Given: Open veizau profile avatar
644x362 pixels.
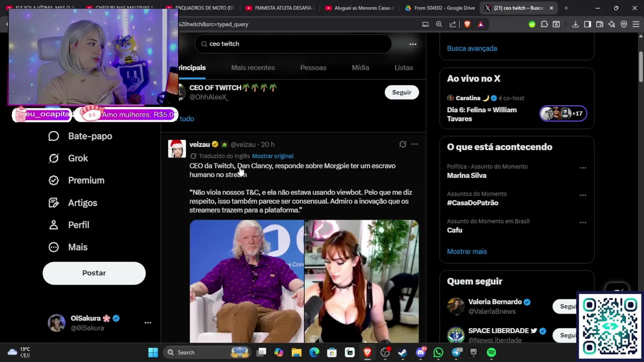Looking at the screenshot, I should coord(177,149).
